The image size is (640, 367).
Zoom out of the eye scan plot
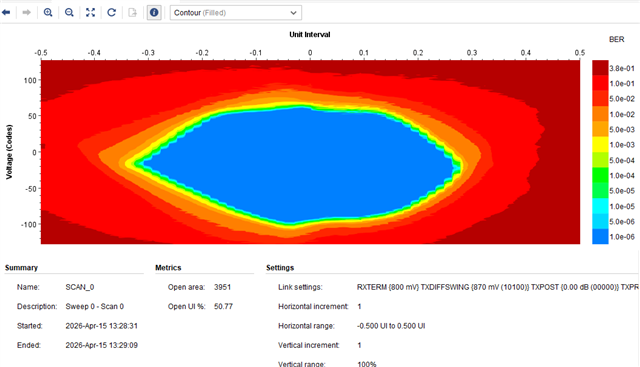coord(69,13)
